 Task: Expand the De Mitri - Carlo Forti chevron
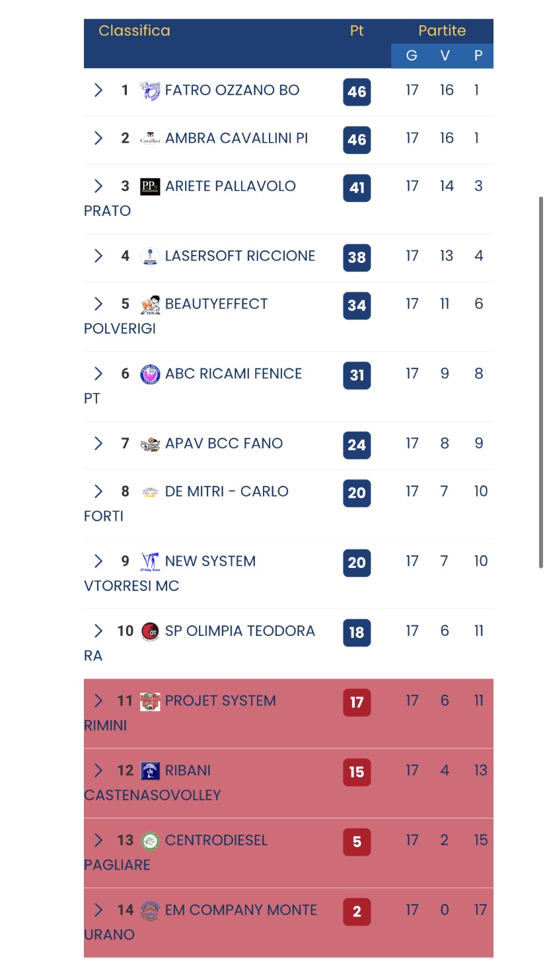pos(98,491)
